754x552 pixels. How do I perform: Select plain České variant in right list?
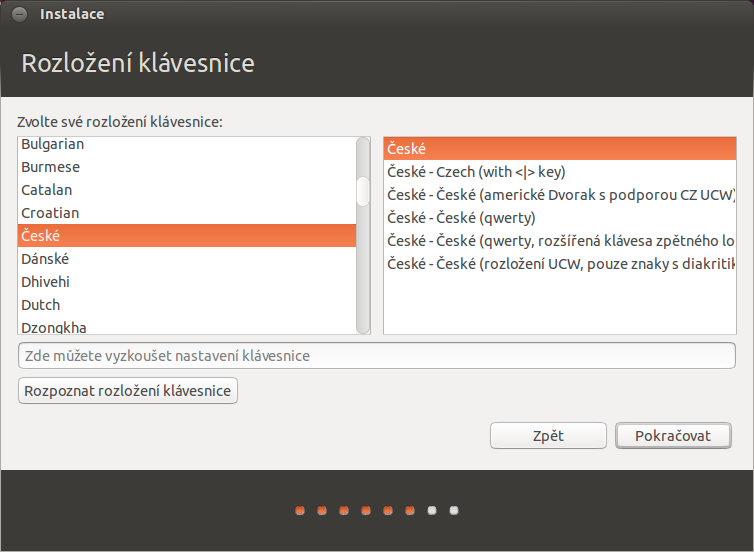(x=560, y=149)
